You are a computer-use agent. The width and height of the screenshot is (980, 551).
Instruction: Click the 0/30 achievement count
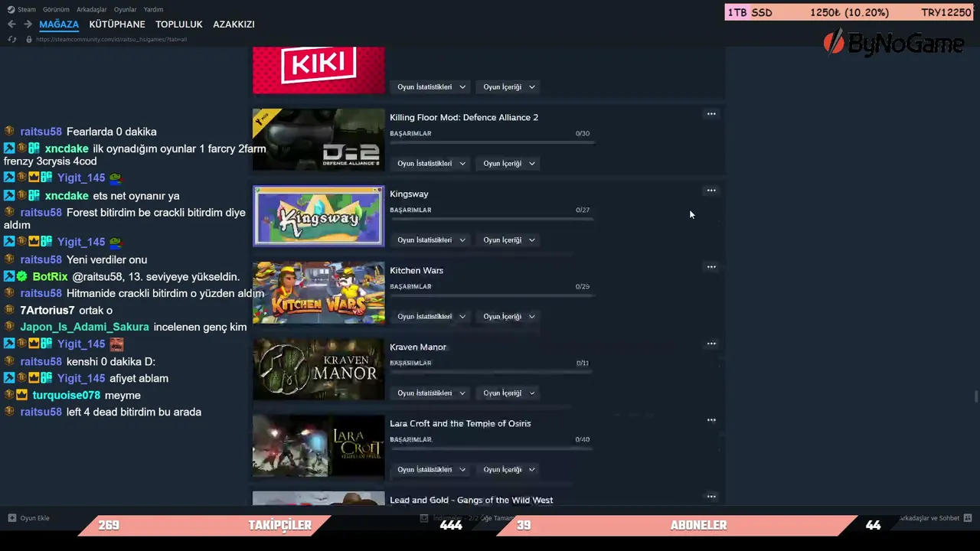(x=583, y=133)
